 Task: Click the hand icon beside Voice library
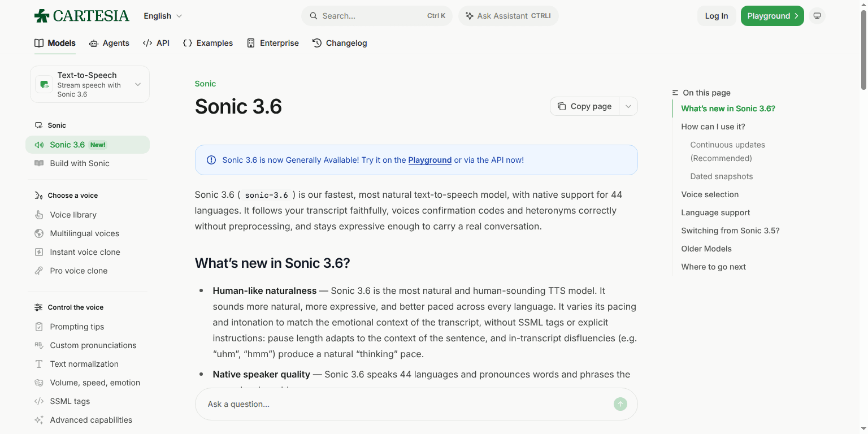pos(39,215)
